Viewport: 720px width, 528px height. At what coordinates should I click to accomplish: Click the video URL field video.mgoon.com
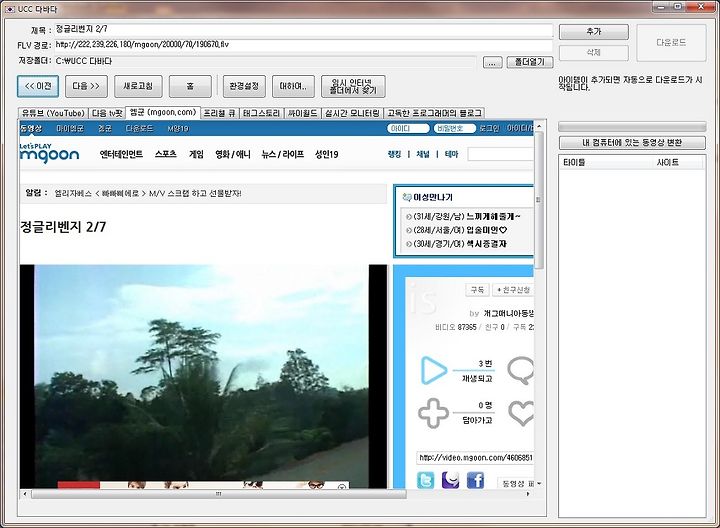[x=475, y=458]
